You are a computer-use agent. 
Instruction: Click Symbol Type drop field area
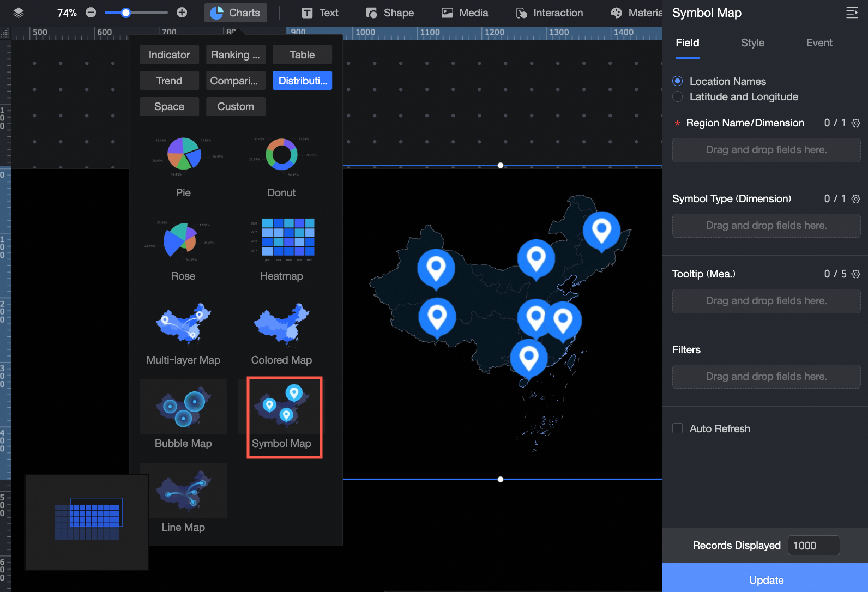click(767, 226)
